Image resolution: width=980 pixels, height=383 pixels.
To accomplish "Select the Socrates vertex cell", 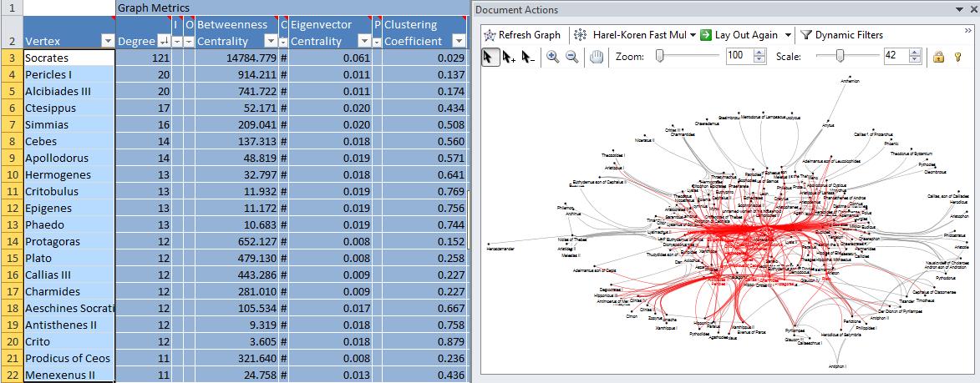I will (69, 58).
